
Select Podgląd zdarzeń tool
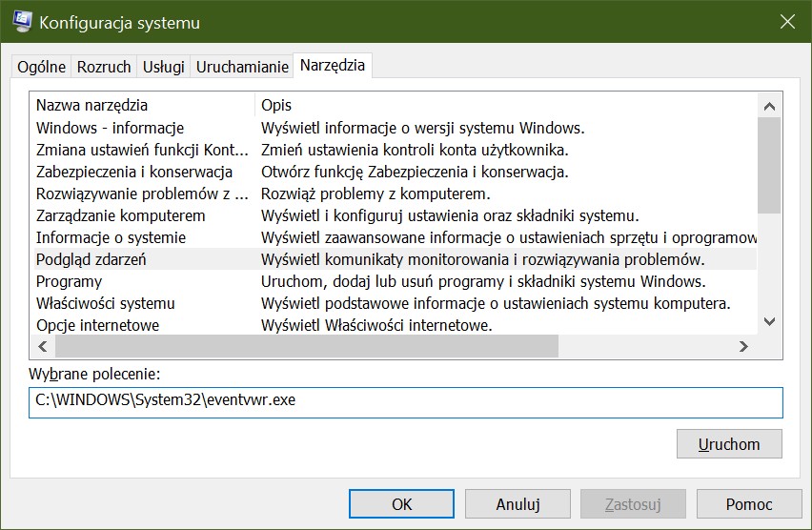394,259
